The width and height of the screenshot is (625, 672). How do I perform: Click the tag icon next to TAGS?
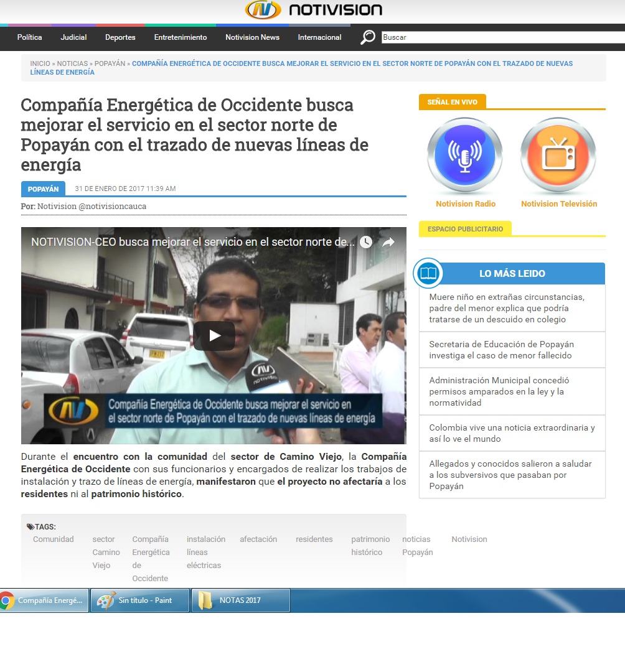[31, 527]
